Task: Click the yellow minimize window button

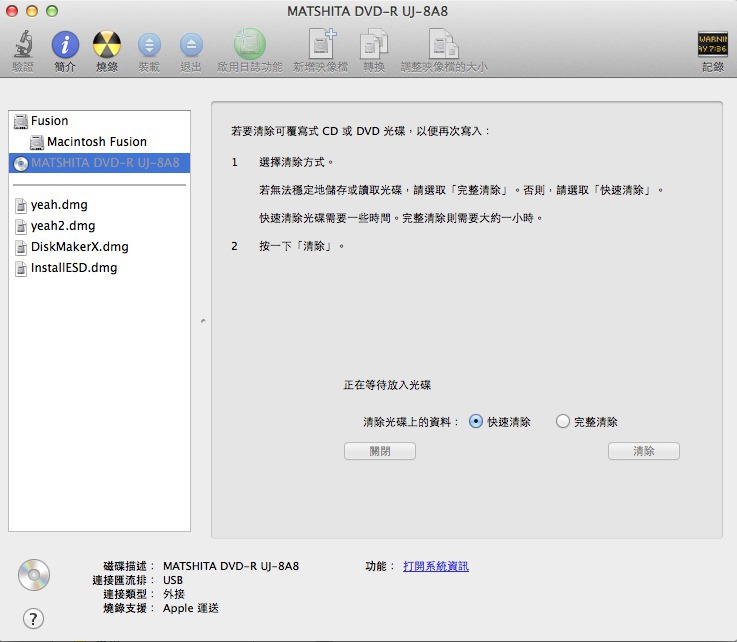Action: point(32,11)
